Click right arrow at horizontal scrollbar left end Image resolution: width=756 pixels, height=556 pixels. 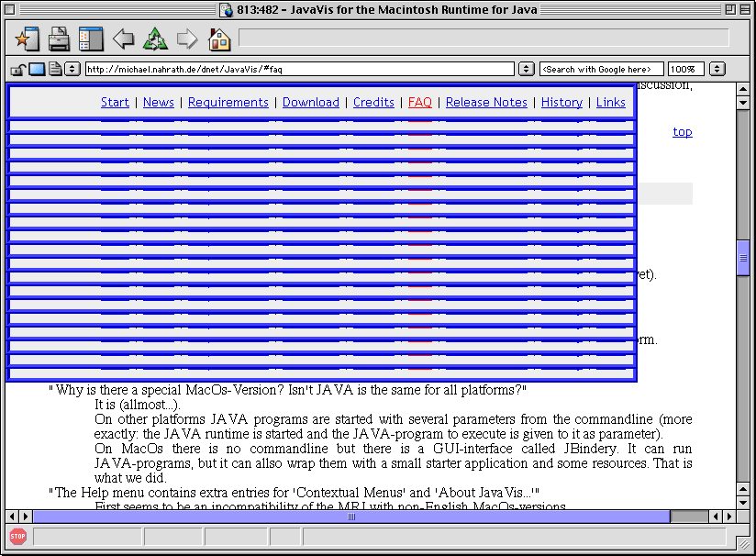click(26, 517)
